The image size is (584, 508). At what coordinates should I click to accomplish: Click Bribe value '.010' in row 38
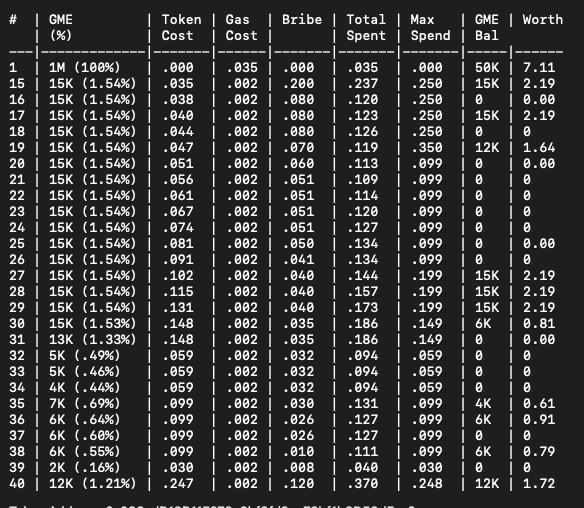[298, 452]
